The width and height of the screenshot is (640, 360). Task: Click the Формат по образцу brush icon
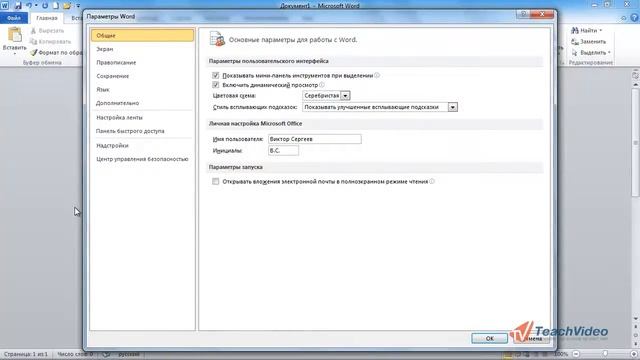[x=34, y=53]
